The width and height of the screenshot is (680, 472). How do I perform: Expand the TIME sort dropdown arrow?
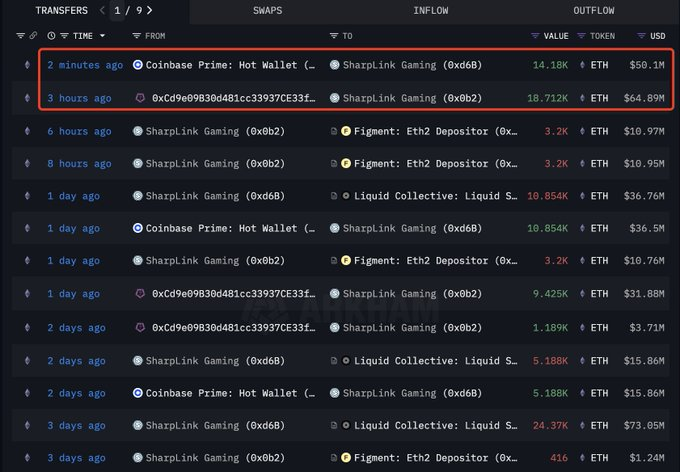coord(102,36)
